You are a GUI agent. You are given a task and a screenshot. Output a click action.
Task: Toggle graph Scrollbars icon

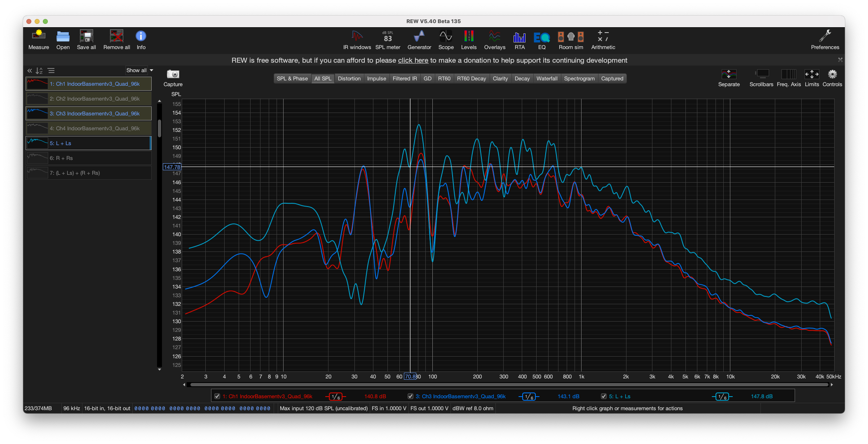[x=761, y=78]
